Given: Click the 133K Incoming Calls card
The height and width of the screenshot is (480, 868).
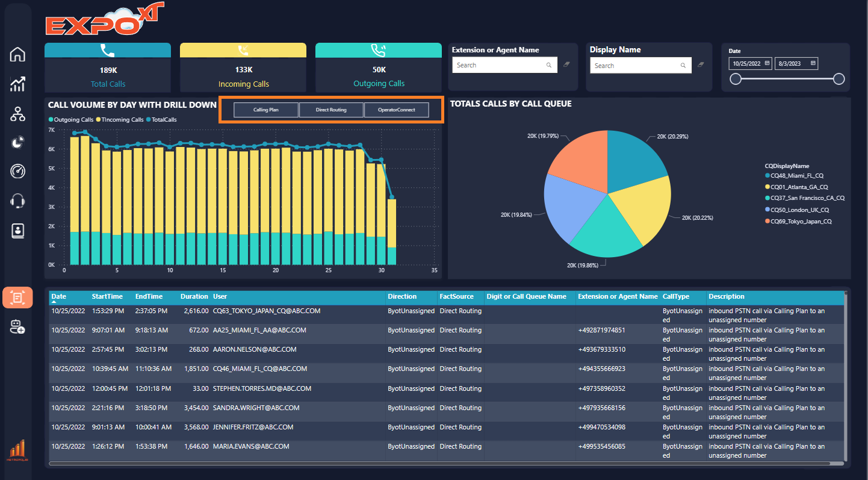Looking at the screenshot, I should tap(243, 67).
